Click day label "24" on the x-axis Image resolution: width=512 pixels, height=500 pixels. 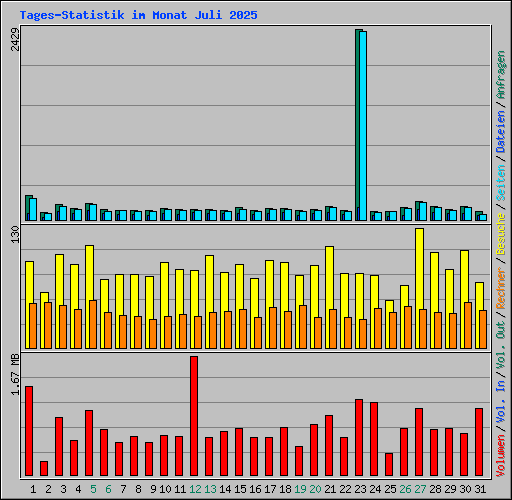point(375,489)
